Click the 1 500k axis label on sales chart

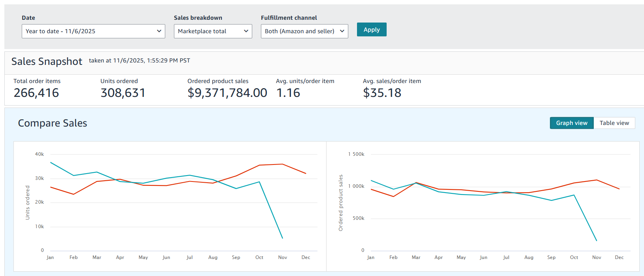tap(356, 154)
